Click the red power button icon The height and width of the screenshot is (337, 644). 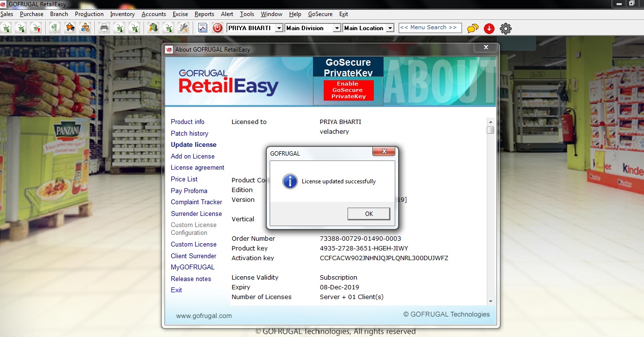pos(217,28)
